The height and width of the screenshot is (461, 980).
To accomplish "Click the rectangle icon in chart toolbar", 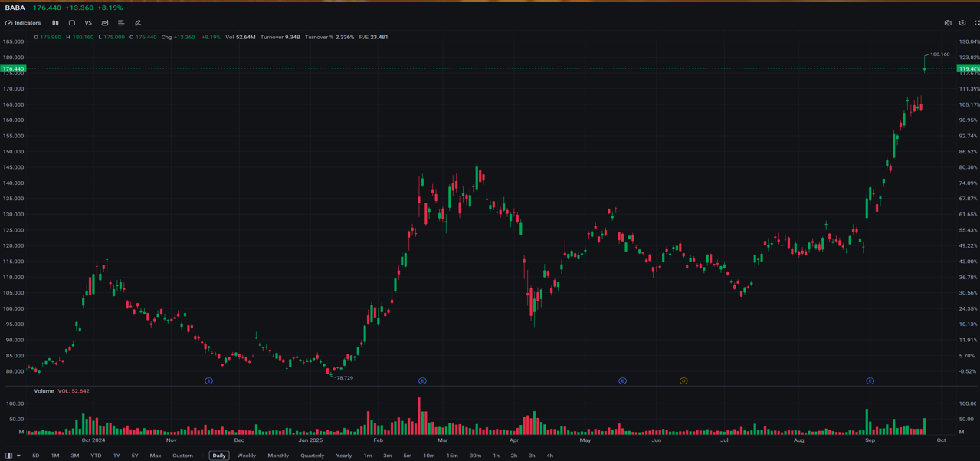I will (x=72, y=23).
